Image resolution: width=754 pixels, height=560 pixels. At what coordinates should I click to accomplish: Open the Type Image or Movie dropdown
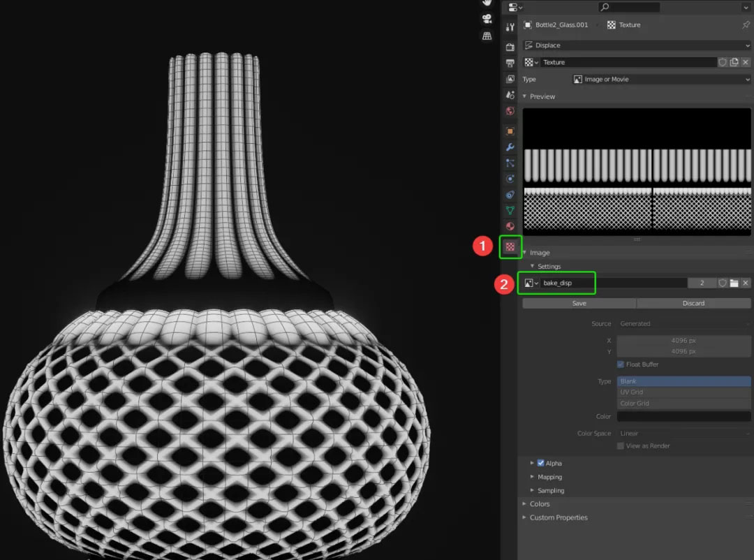pyautogui.click(x=660, y=80)
